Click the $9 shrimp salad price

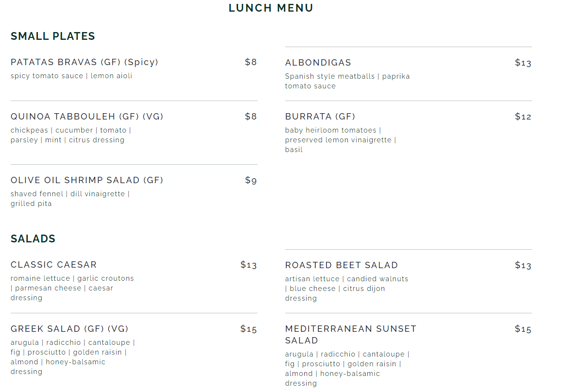click(x=251, y=181)
